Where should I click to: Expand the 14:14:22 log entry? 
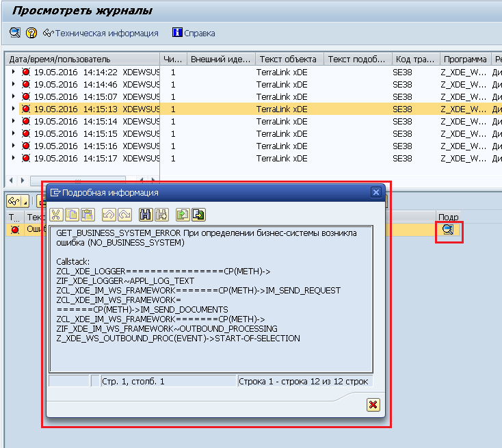click(x=14, y=72)
